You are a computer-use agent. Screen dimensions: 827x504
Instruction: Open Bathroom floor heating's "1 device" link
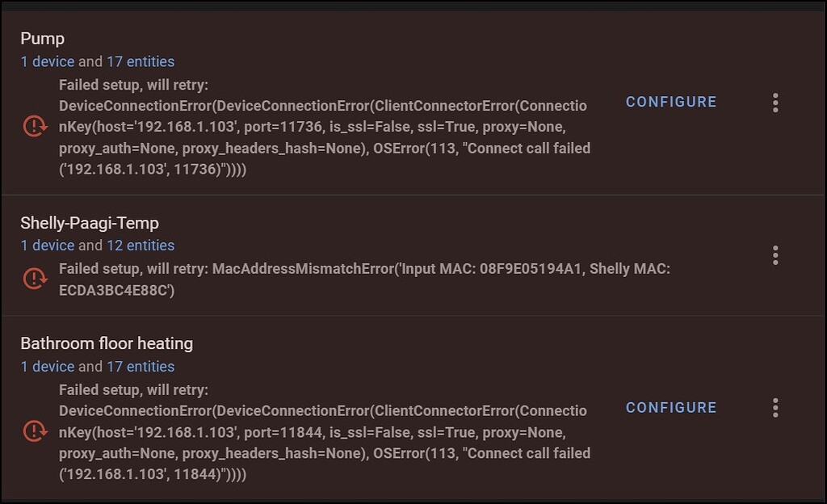point(47,367)
